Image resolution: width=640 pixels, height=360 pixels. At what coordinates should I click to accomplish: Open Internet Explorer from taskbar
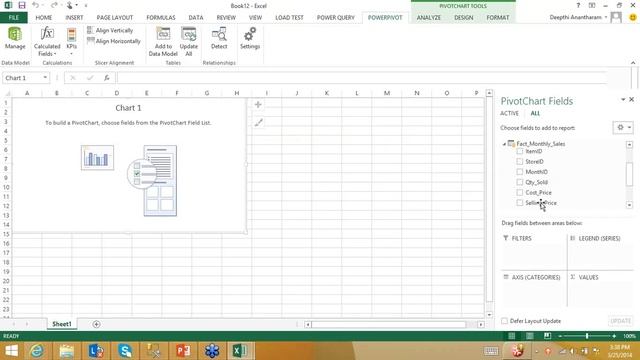coord(37,351)
